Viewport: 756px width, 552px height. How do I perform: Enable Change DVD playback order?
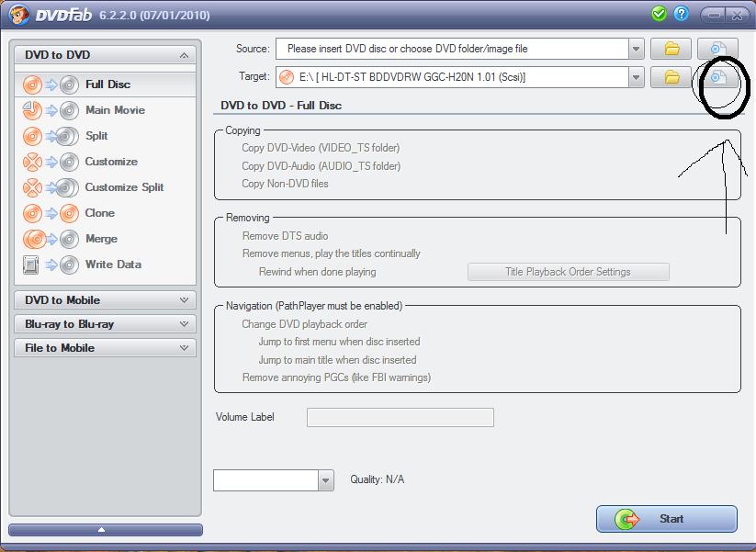304,324
